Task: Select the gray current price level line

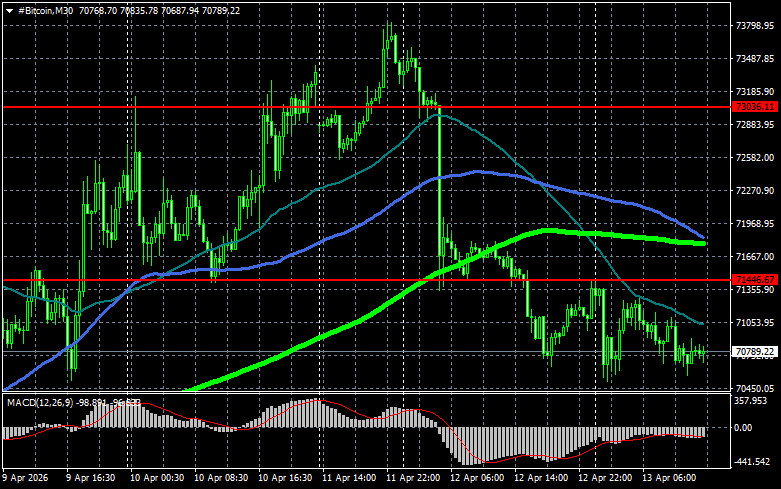Action: 366,352
